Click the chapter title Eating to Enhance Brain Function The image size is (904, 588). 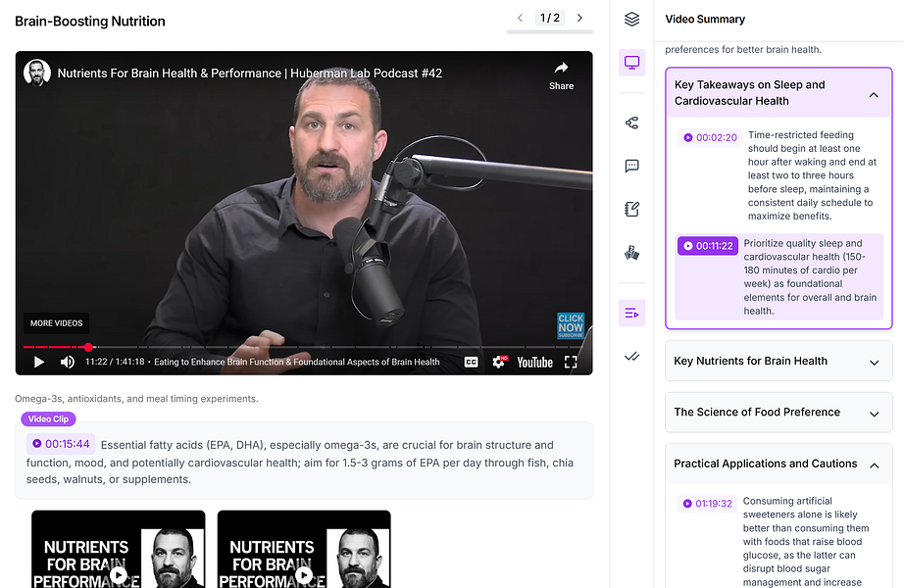tap(297, 362)
